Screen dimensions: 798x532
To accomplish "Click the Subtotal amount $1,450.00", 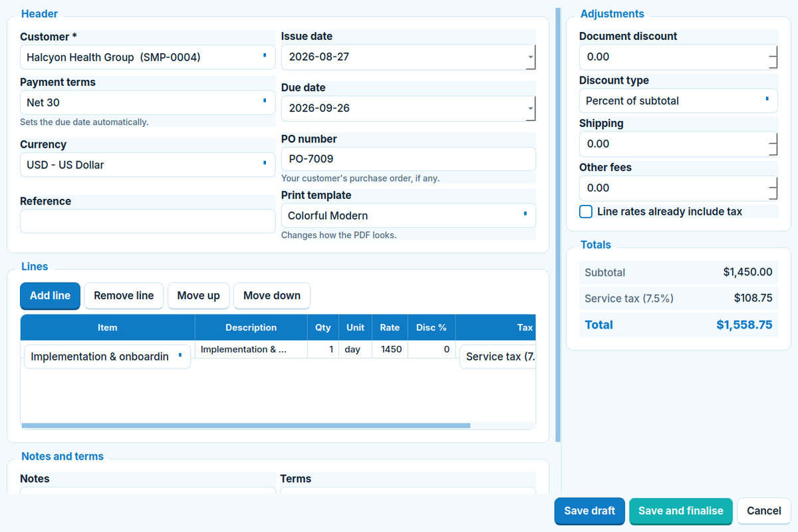I will tap(748, 273).
